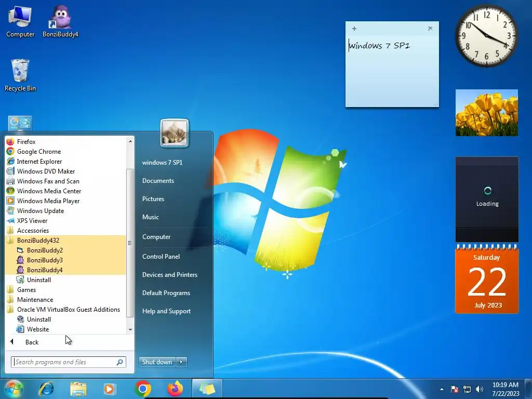The height and width of the screenshot is (399, 532).
Task: Collapse Oracle VM VirtualBox Guest Additions folder
Action: [65, 309]
